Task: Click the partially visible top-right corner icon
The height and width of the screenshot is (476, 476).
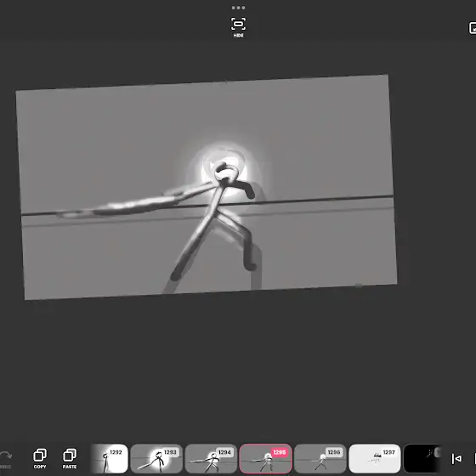Action: pos(473,28)
